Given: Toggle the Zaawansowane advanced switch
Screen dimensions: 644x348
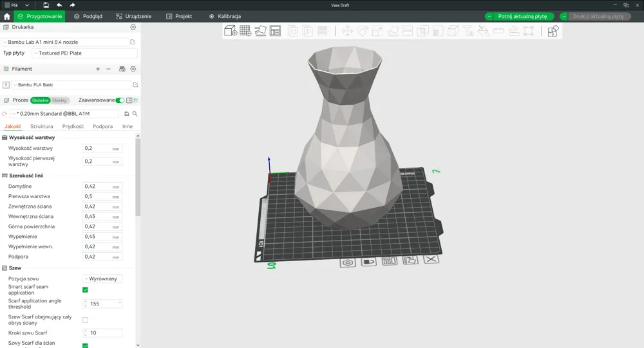Looking at the screenshot, I should coord(120,100).
